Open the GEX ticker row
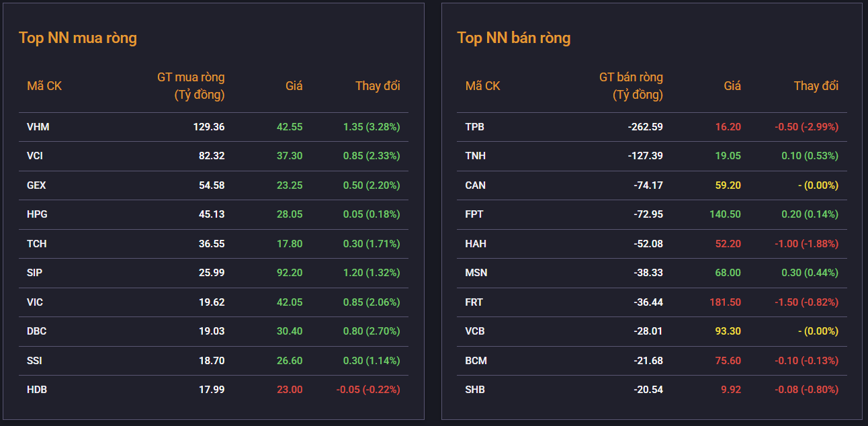 pos(36,185)
